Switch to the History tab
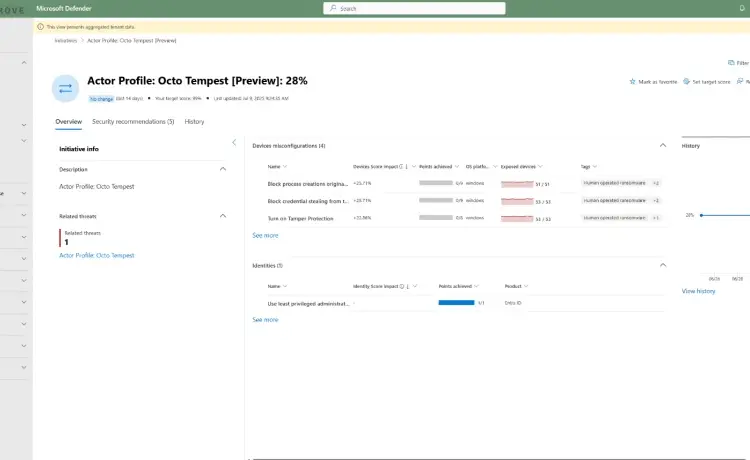Viewport: 750px width, 460px height. click(x=194, y=121)
